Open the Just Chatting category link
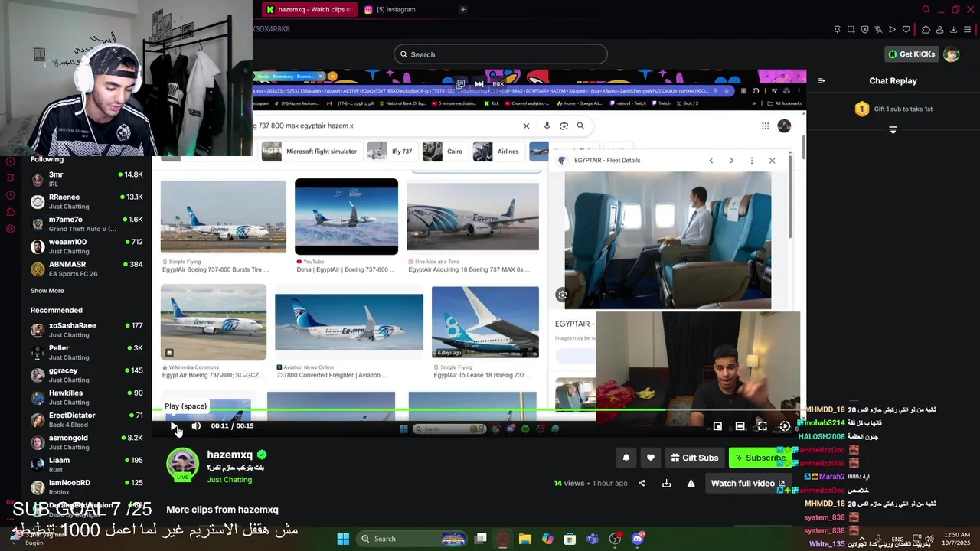 (229, 480)
